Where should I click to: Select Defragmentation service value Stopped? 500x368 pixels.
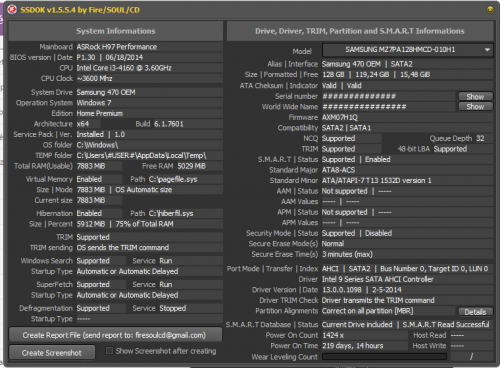point(173,308)
